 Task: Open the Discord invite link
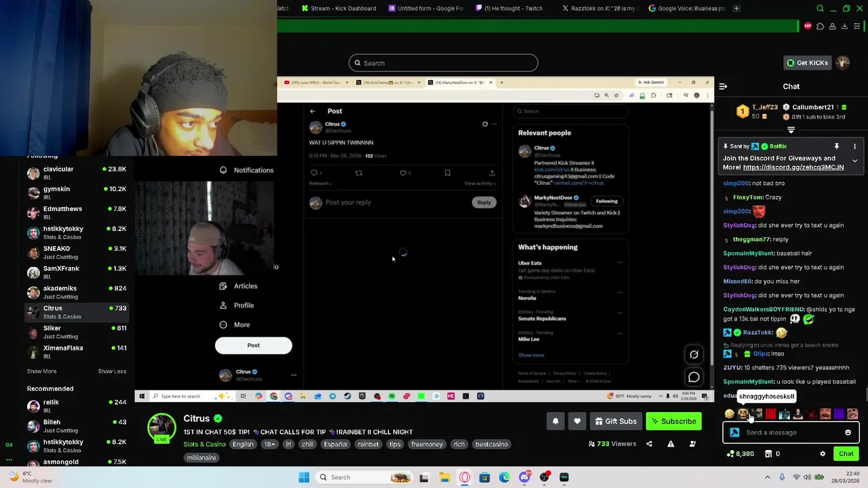[x=793, y=167]
